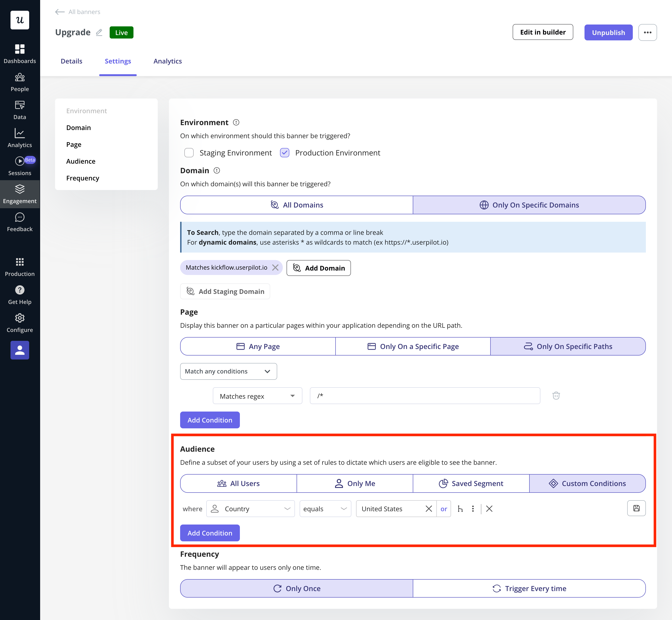Open the Matches regex dropdown
Viewport: 672px width, 620px height.
pos(257,396)
